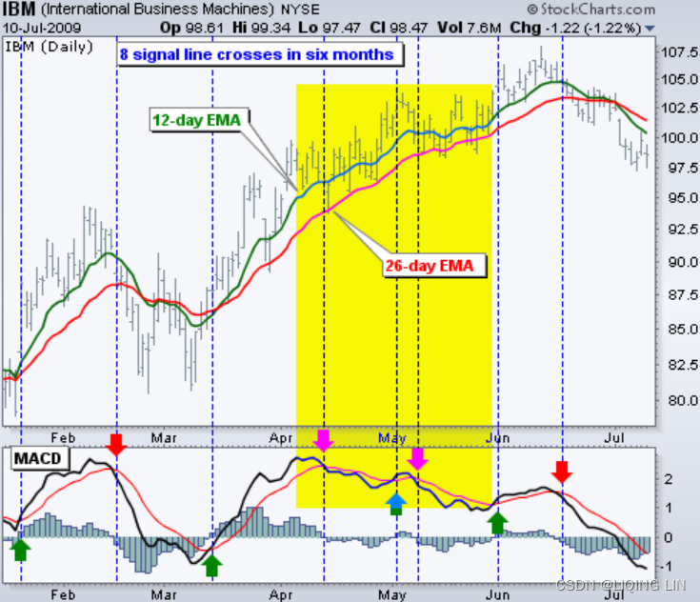Click the 82.5 price axis value
The width and height of the screenshot is (700, 602).
tap(683, 365)
